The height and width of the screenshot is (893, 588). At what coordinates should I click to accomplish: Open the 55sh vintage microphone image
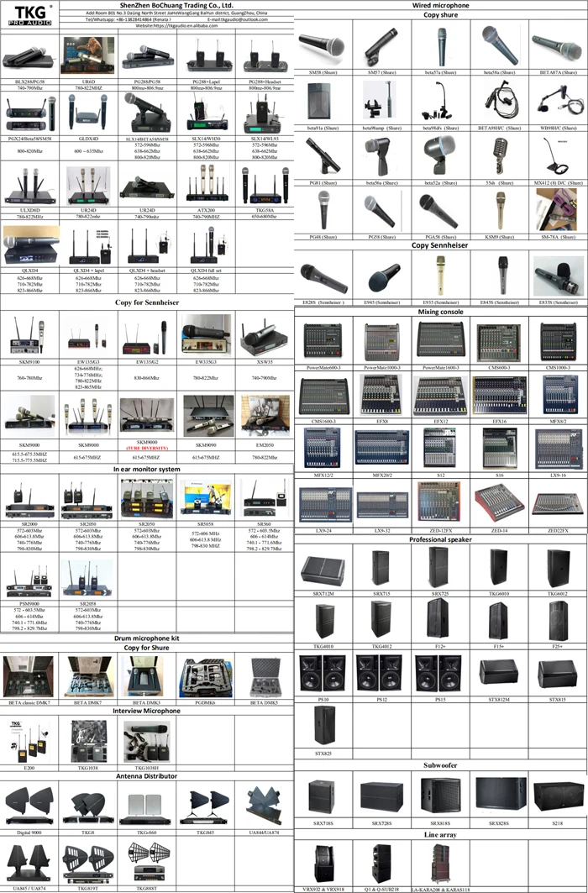499,156
